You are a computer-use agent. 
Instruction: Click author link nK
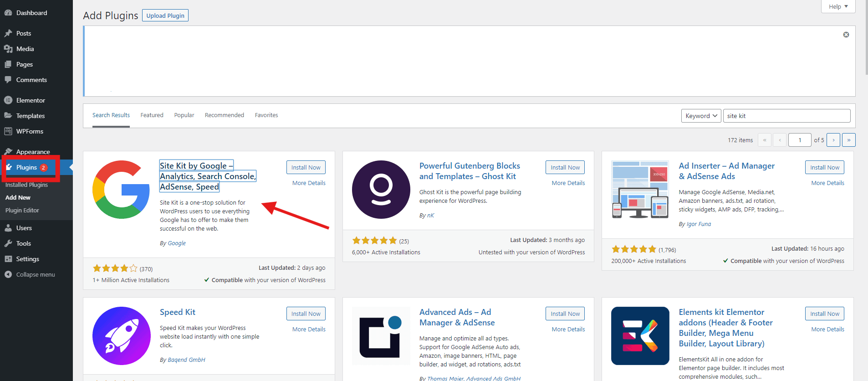point(430,215)
